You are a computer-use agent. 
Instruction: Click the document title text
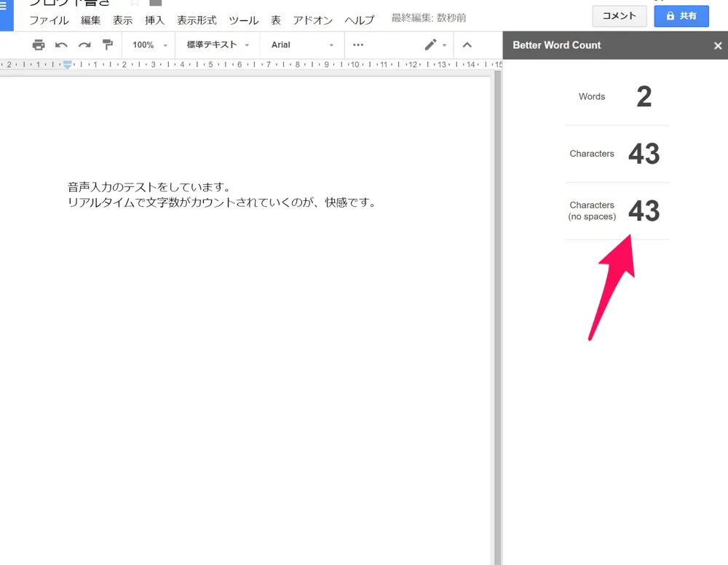[70, 2]
